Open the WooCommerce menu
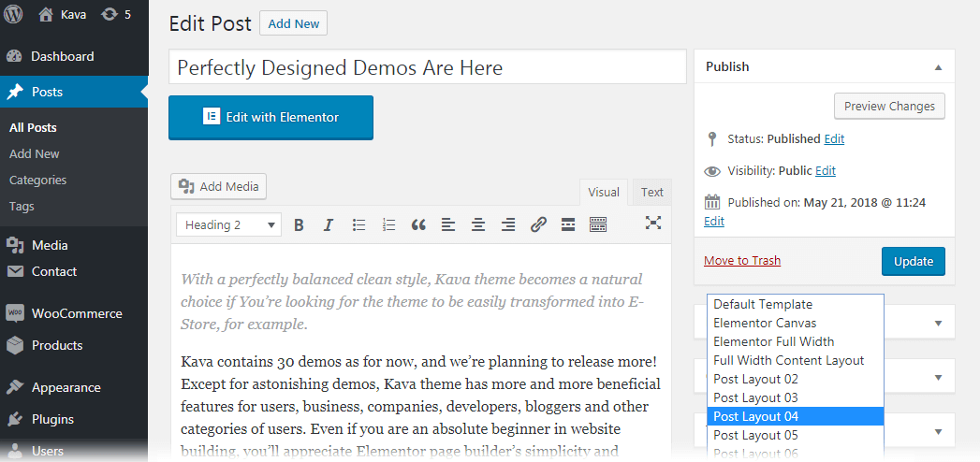Viewport: 980px width, 462px height. pos(75,313)
